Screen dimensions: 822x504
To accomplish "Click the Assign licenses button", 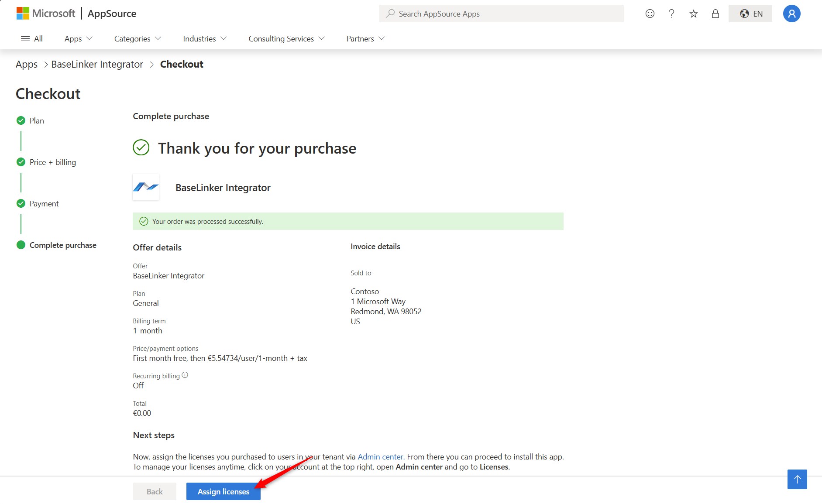I will [224, 491].
